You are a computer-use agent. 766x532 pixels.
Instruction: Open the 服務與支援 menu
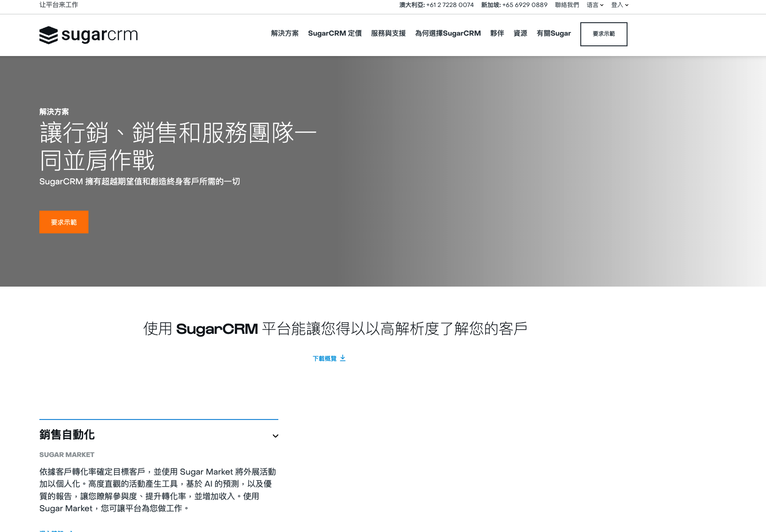tap(388, 33)
